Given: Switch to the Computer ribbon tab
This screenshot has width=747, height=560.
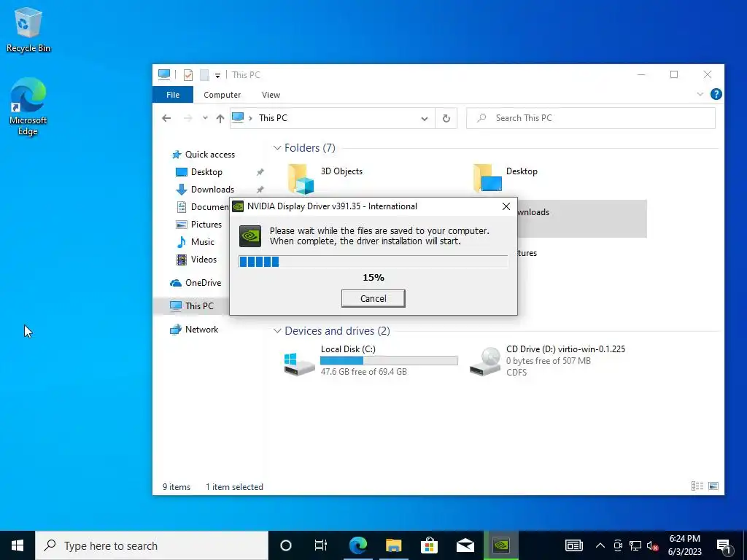Looking at the screenshot, I should tap(222, 95).
